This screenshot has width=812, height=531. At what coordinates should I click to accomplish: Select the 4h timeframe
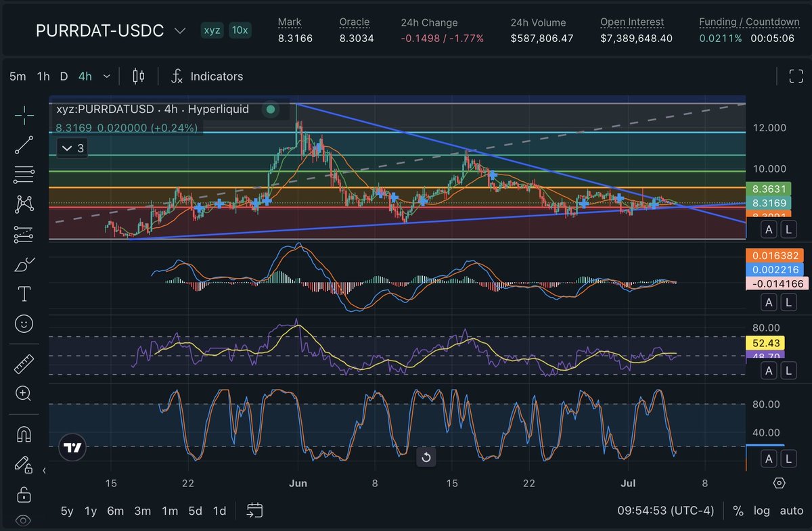85,76
